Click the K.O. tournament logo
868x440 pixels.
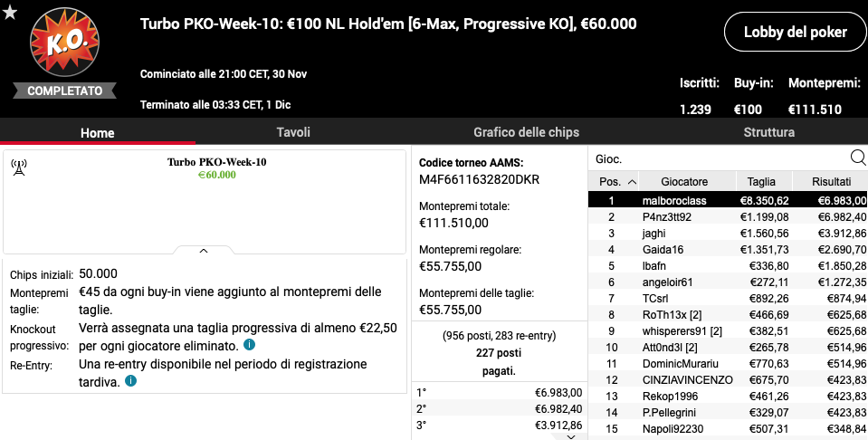click(x=65, y=42)
